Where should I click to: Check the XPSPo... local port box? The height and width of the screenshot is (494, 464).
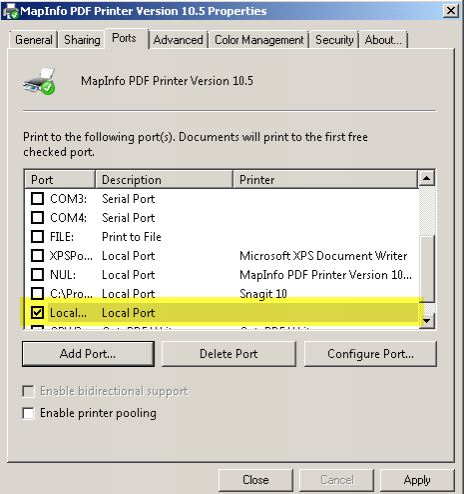click(37, 256)
